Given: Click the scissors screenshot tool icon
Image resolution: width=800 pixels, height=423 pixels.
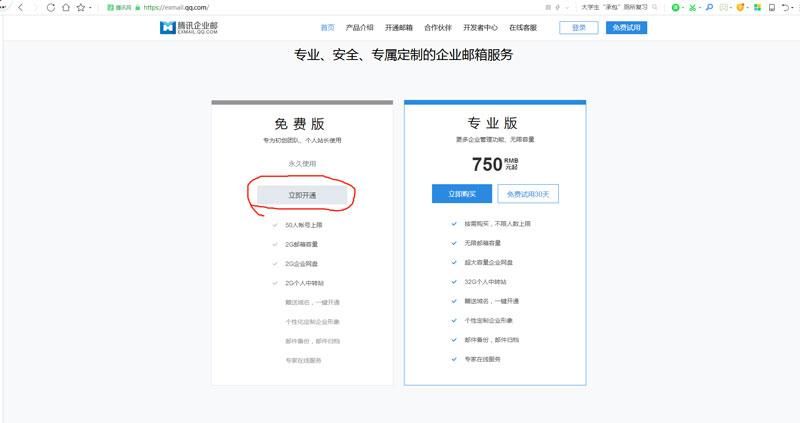Looking at the screenshot, I should (692, 8).
